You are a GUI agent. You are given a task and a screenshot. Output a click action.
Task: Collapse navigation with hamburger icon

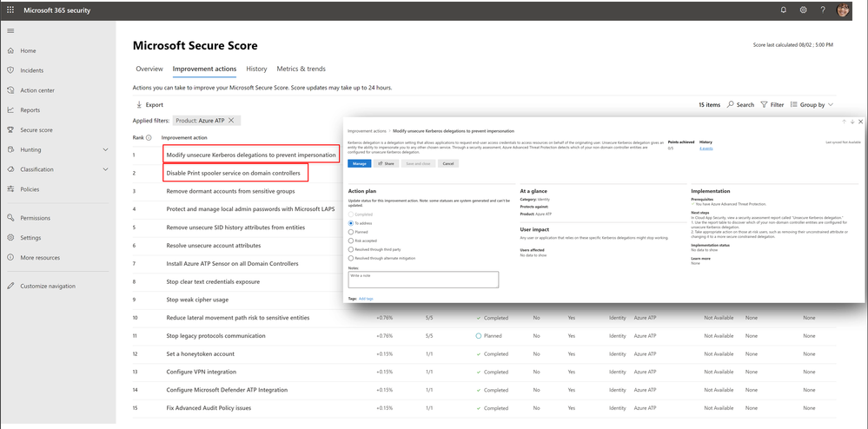click(10, 31)
